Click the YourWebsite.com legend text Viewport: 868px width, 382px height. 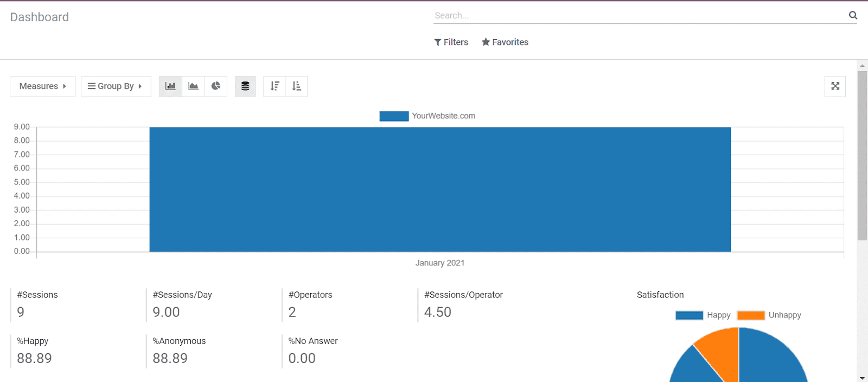[x=444, y=116]
